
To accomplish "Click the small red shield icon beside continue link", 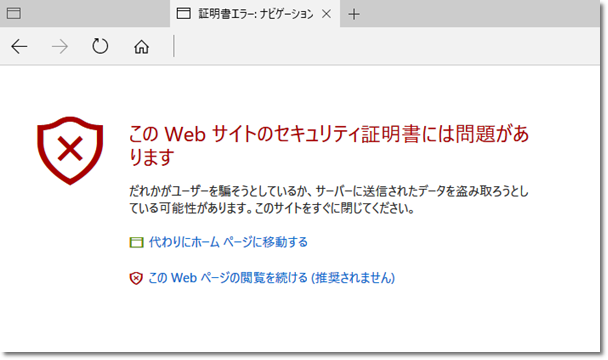I will pyautogui.click(x=136, y=278).
